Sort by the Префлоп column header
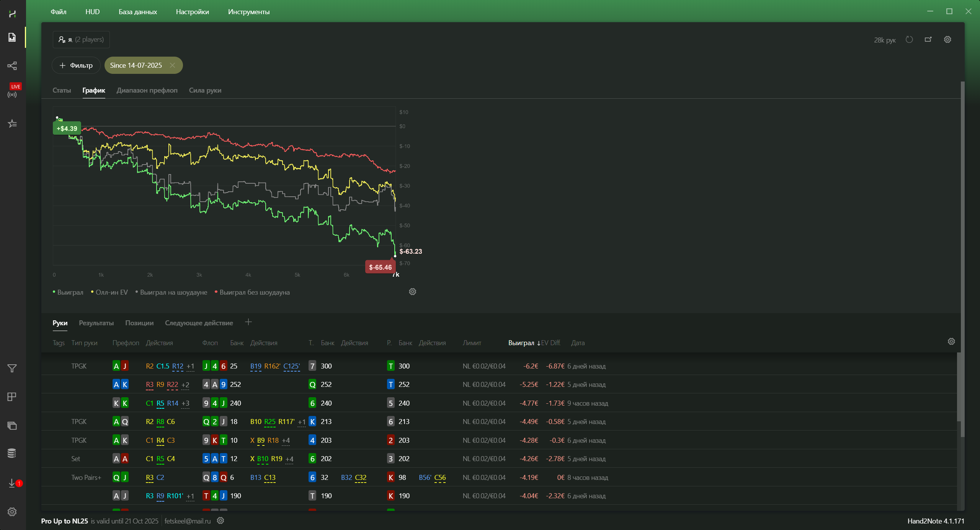The height and width of the screenshot is (530, 980). [x=126, y=343]
